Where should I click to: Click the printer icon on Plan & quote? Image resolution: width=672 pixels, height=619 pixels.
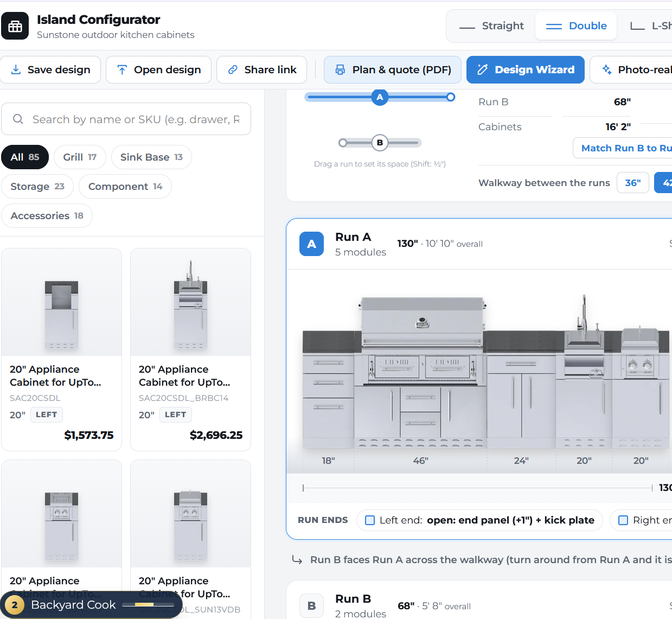pyautogui.click(x=340, y=69)
